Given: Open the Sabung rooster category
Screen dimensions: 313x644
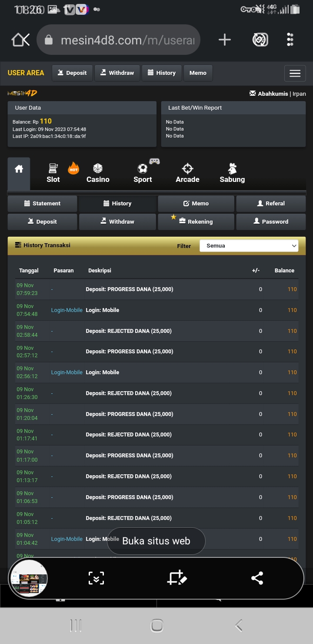Looking at the screenshot, I should pyautogui.click(x=232, y=173).
